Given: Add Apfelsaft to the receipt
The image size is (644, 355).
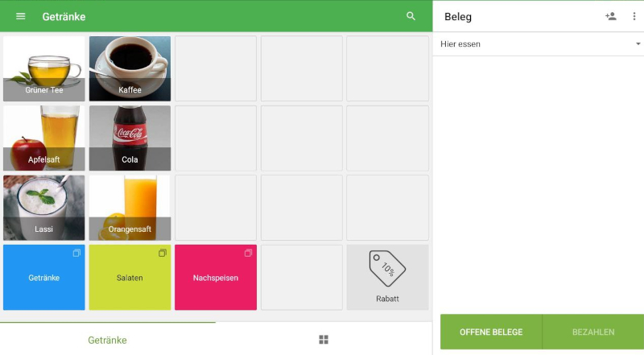Looking at the screenshot, I should (44, 138).
